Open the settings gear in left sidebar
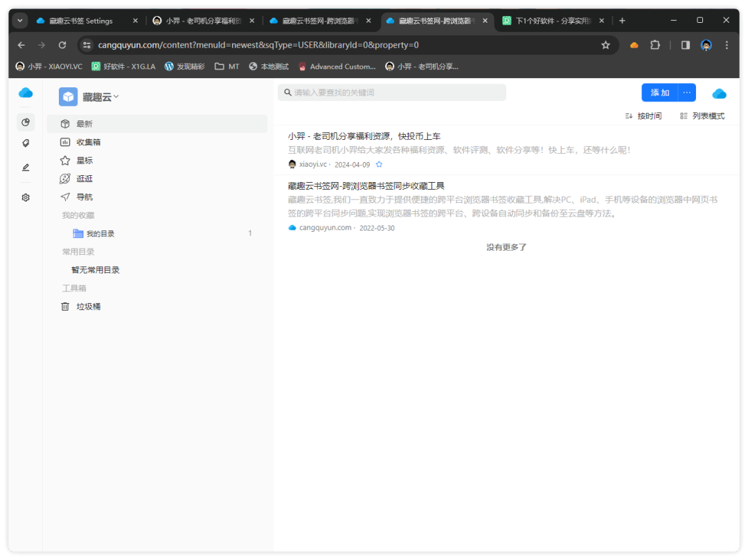The width and height of the screenshot is (748, 560). click(x=26, y=197)
